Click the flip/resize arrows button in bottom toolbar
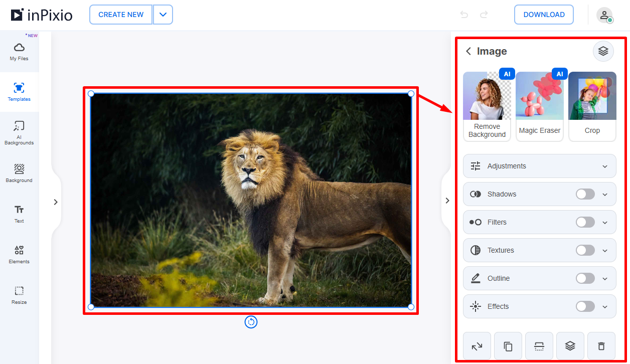 coord(477,346)
